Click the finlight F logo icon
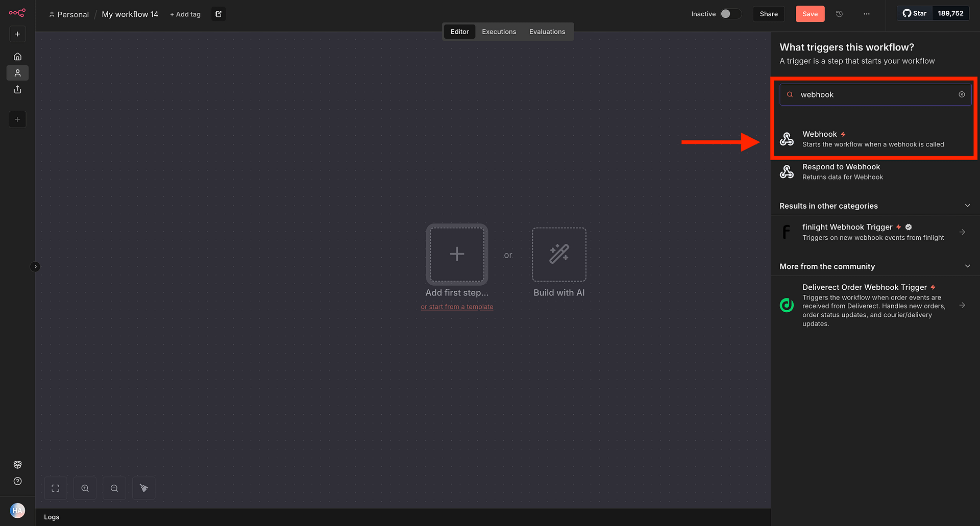 [x=787, y=232]
